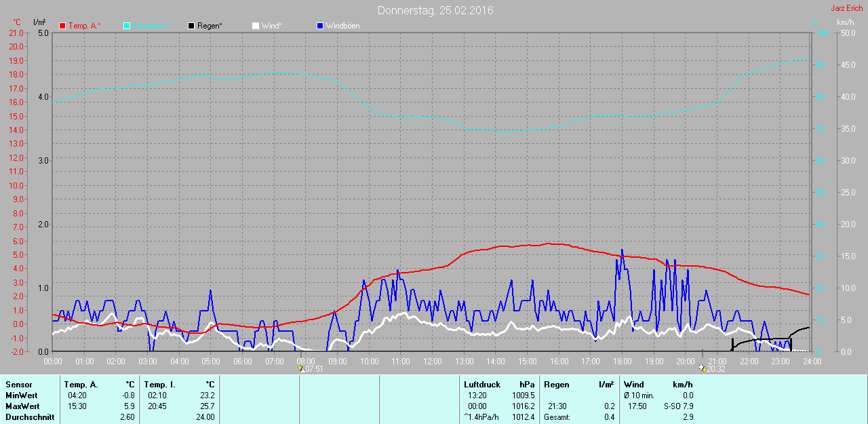Screen dimensions: 868x424
Task: Click the cyan Feuchte A. legend square
Action: point(127,26)
